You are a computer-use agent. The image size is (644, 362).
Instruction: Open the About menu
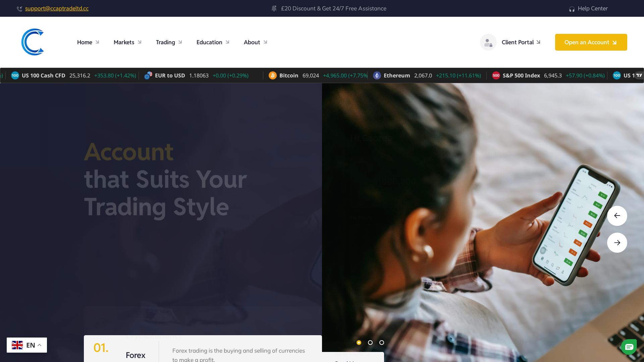pyautogui.click(x=252, y=42)
